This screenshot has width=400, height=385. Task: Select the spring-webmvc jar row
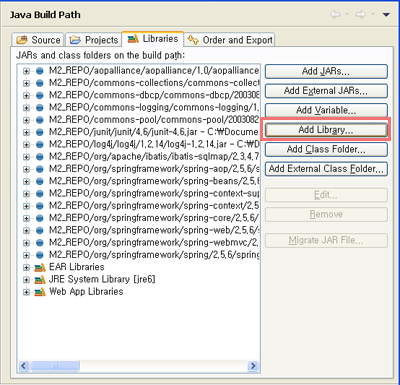pos(154,243)
